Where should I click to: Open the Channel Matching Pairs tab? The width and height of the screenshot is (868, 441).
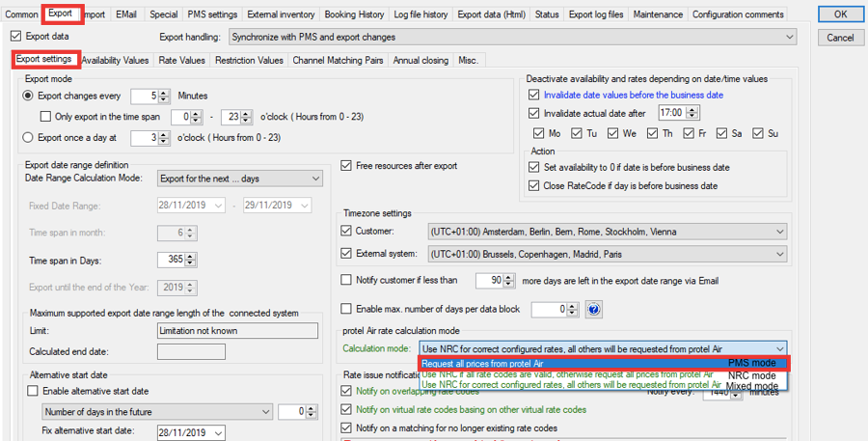pyautogui.click(x=339, y=60)
